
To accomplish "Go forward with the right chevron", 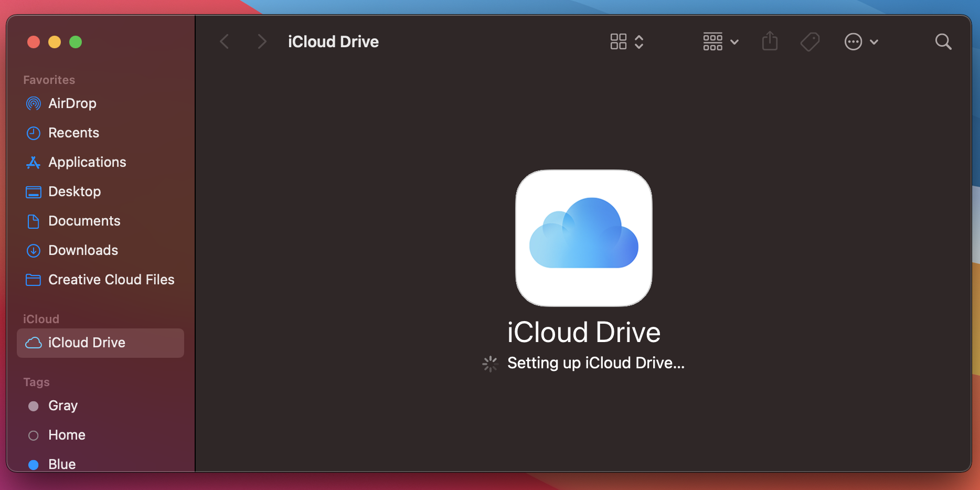I will click(x=262, y=41).
